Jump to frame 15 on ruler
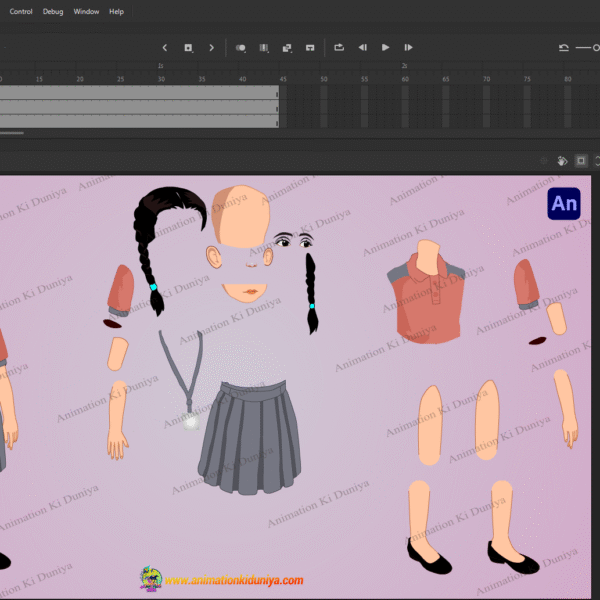This screenshot has width=600, height=600. click(39, 79)
